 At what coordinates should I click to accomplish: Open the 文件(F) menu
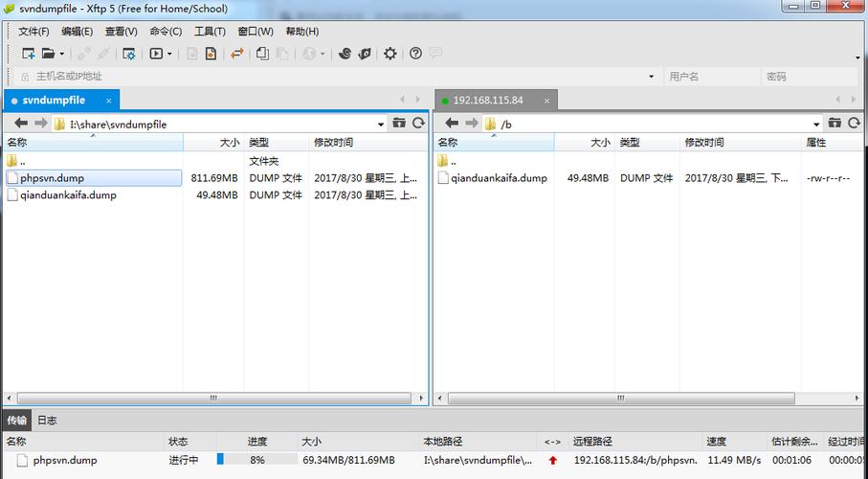click(x=33, y=32)
